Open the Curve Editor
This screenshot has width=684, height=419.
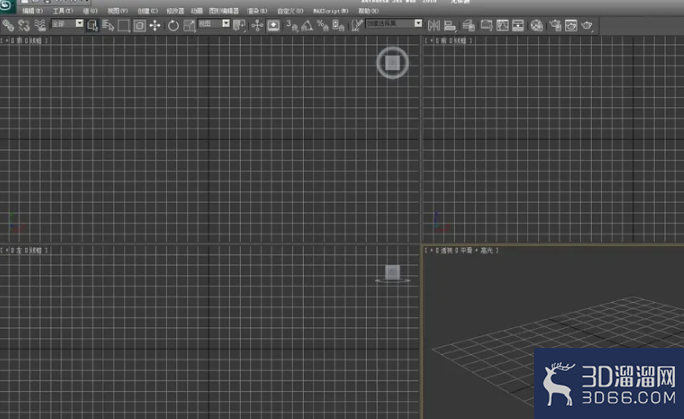click(x=503, y=25)
